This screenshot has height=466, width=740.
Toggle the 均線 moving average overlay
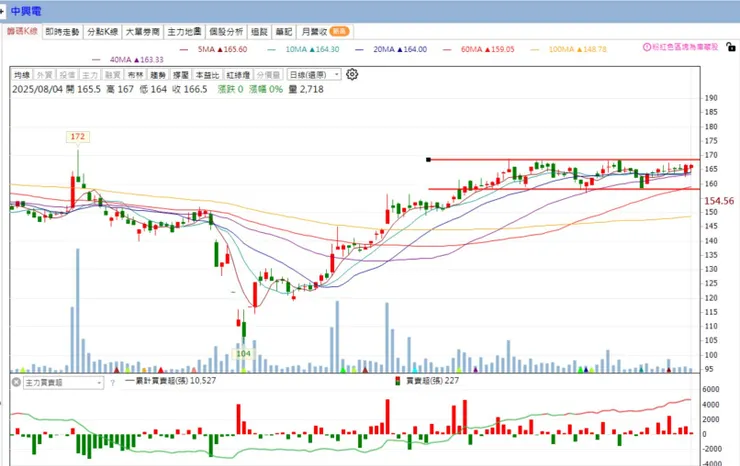22,75
